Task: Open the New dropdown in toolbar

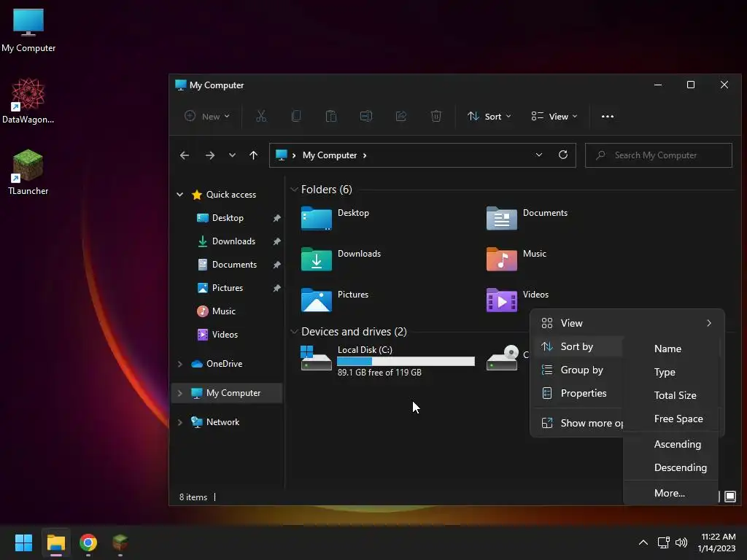Action: [x=207, y=116]
